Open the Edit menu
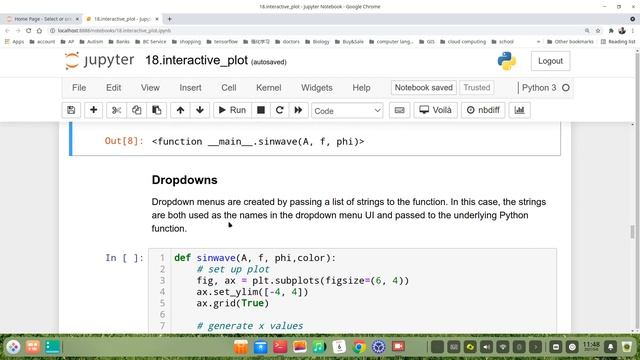The height and width of the screenshot is (360, 640). (113, 88)
